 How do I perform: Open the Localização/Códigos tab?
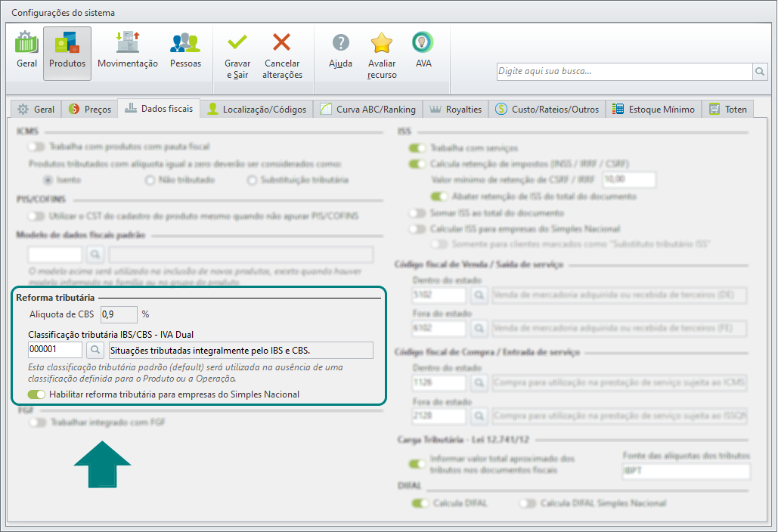point(256,109)
